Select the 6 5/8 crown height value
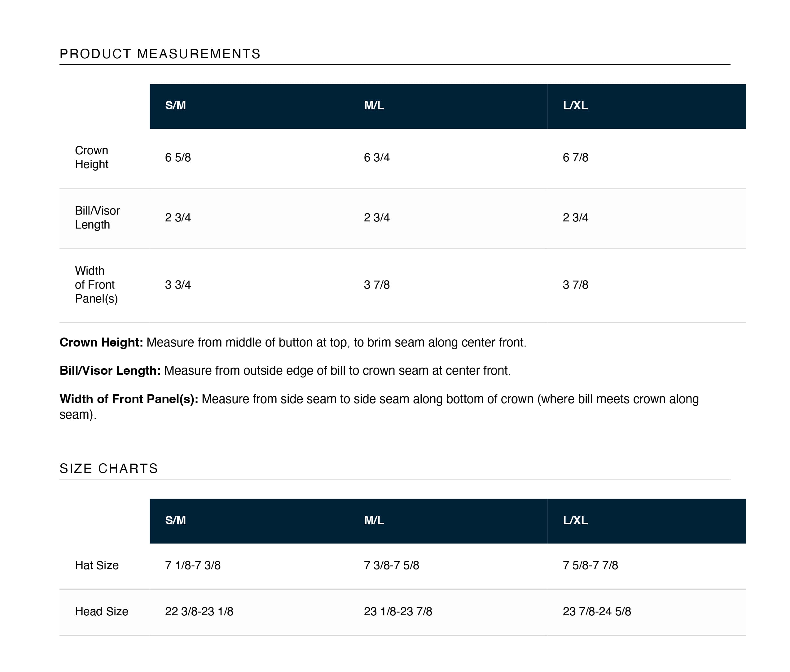The image size is (790, 672). coord(178,157)
